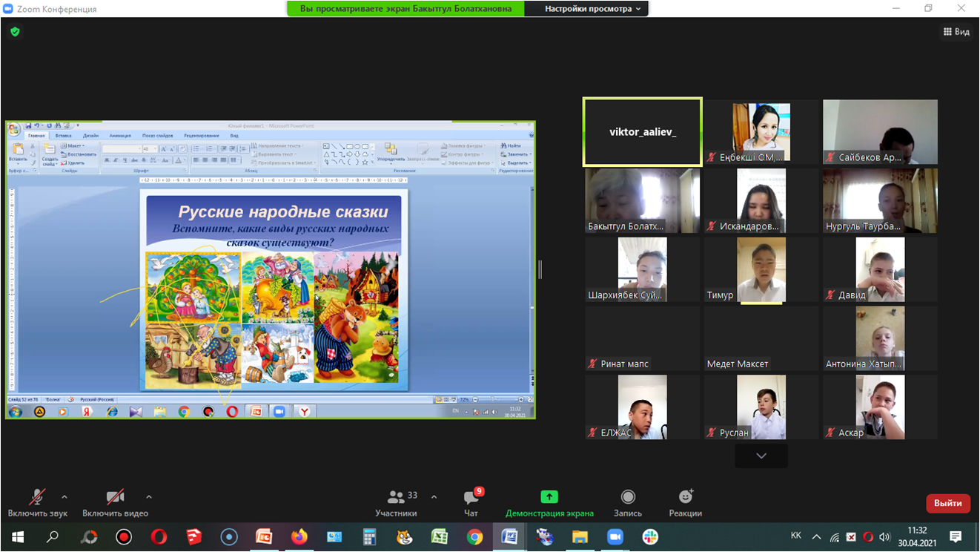
Task: Open Firefox from the Windows taskbar
Action: tap(299, 536)
